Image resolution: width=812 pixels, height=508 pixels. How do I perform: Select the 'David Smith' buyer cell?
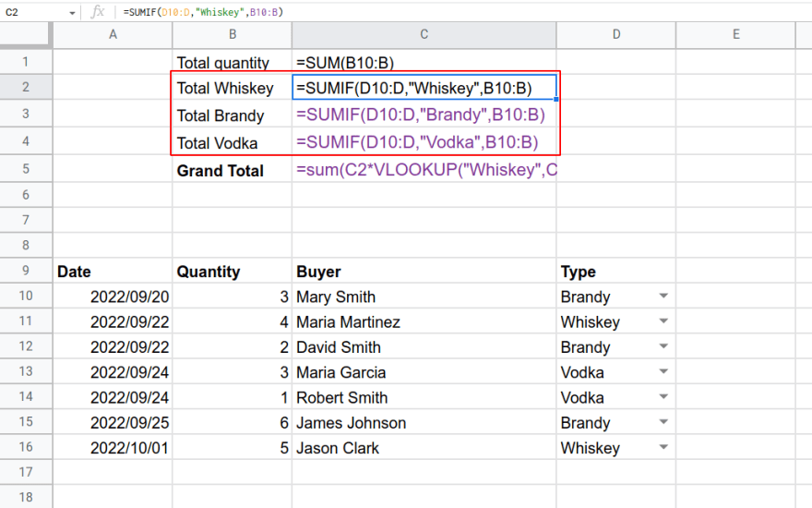click(x=424, y=346)
